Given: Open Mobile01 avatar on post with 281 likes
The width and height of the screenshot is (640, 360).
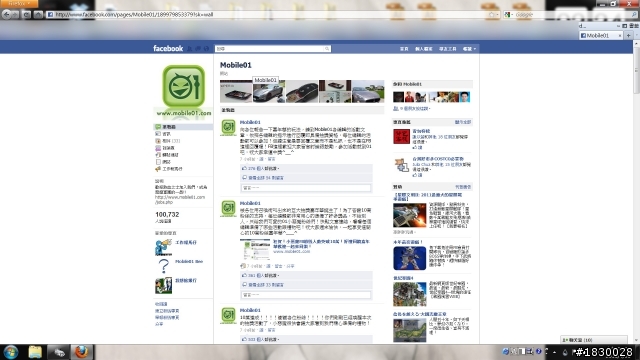Looking at the screenshot, I should (228, 208).
